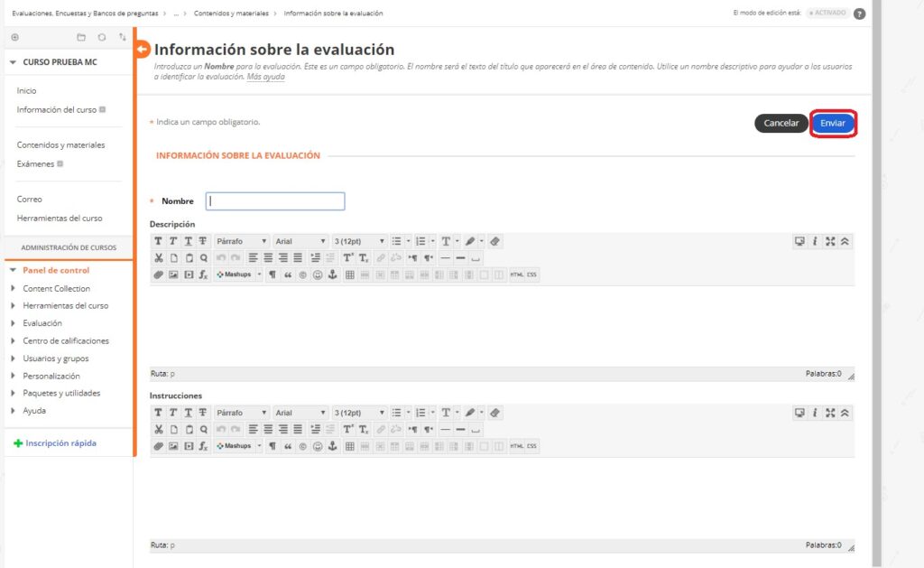Expand Descripción editor to fullscreen

click(x=830, y=241)
